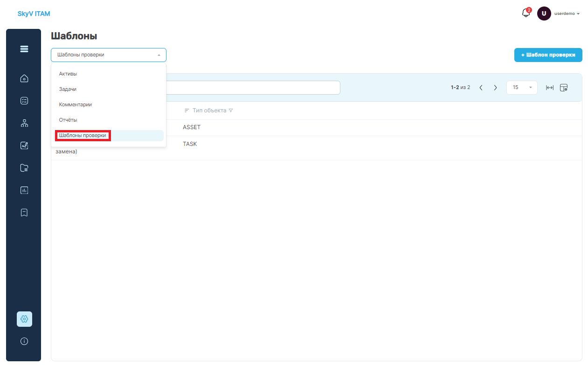This screenshot has height=365, width=588.
Task: Click the table column settings icon
Action: pos(564,88)
